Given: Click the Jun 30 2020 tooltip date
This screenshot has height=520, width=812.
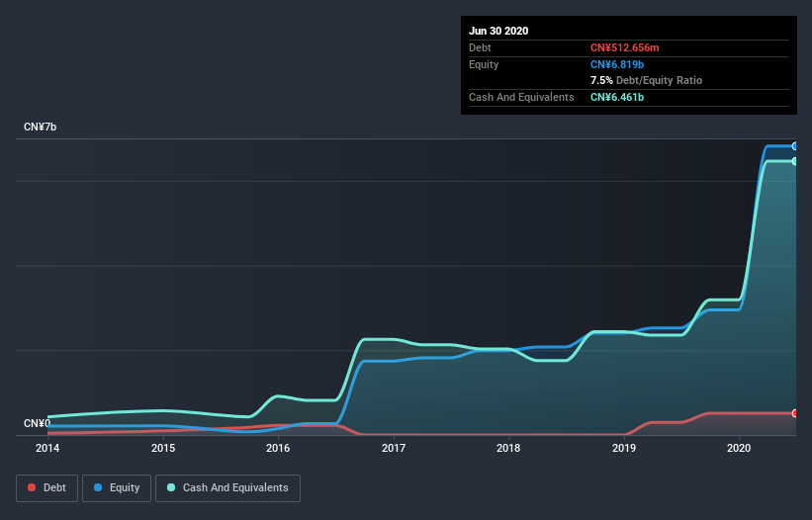Looking at the screenshot, I should pos(498,31).
